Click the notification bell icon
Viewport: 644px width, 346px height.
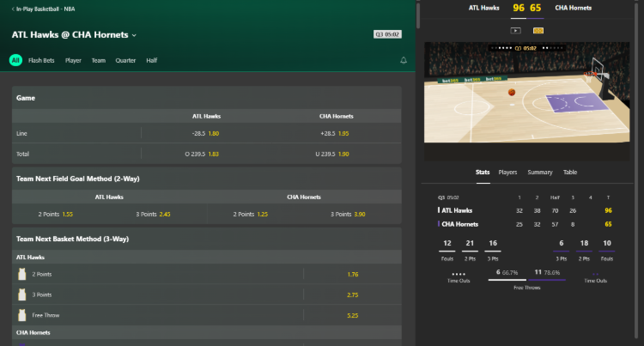point(404,60)
